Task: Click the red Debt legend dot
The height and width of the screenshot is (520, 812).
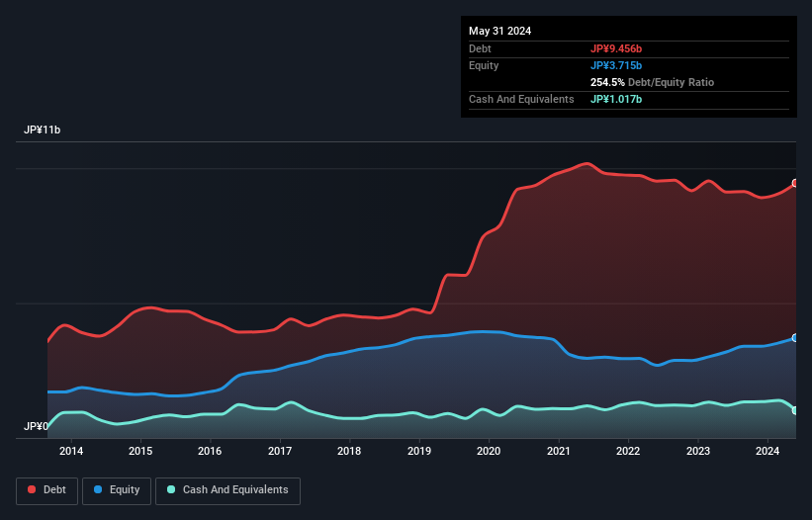Action: click(x=32, y=489)
